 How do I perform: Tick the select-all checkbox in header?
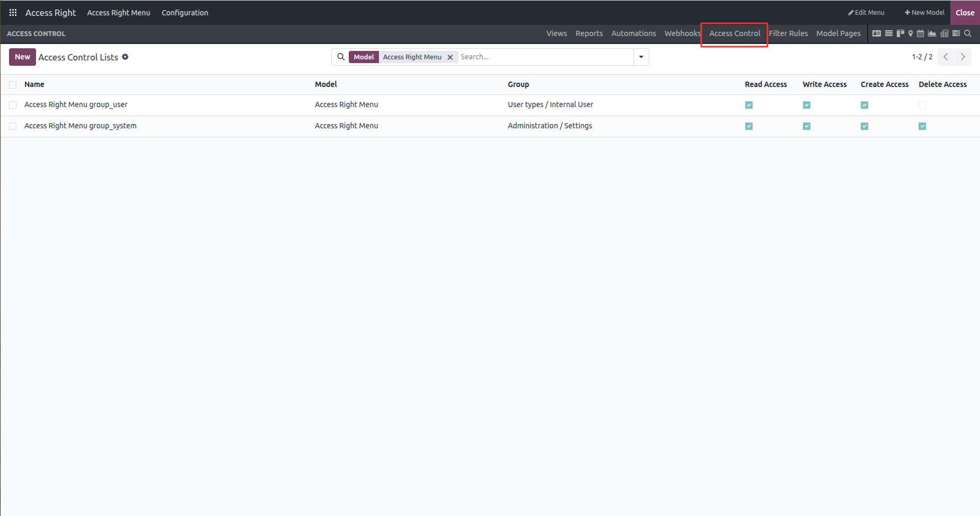(13, 85)
